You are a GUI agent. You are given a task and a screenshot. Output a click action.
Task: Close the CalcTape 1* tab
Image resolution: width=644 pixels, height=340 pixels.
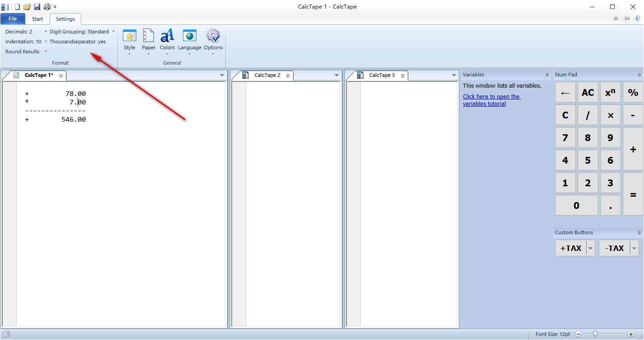[61, 76]
